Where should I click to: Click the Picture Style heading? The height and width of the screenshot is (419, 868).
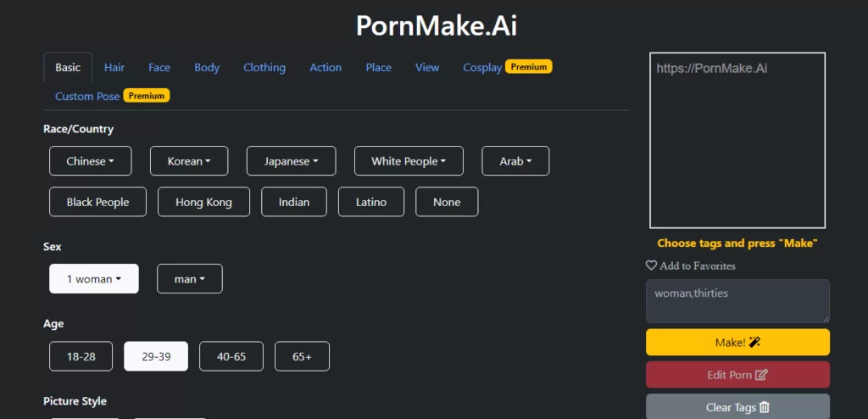coord(75,401)
